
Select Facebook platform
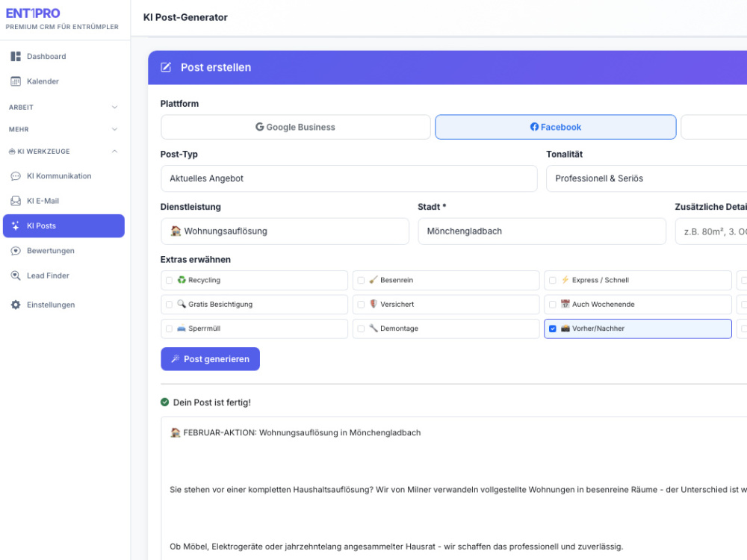pyautogui.click(x=556, y=127)
